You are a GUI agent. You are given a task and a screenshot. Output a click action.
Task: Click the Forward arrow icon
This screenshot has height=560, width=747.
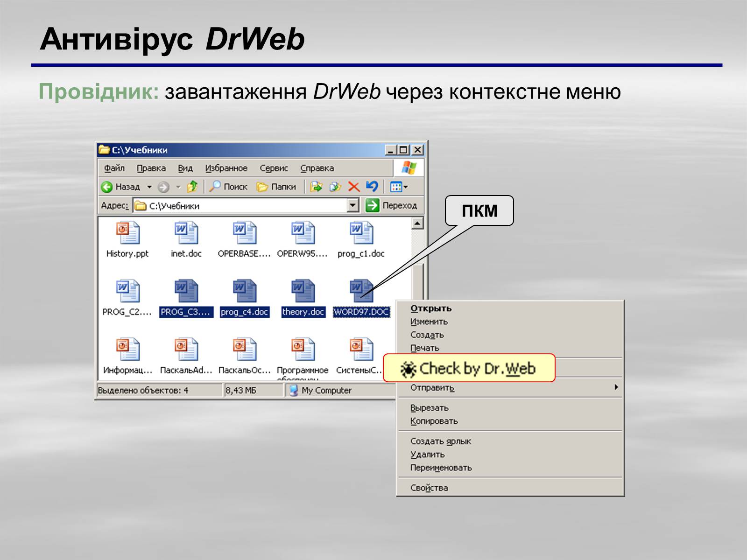pyautogui.click(x=163, y=187)
